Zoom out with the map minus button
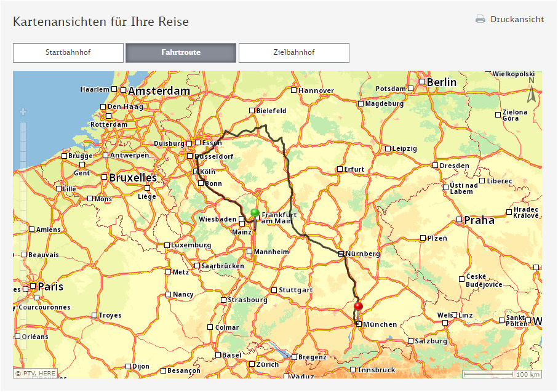 [x=23, y=361]
